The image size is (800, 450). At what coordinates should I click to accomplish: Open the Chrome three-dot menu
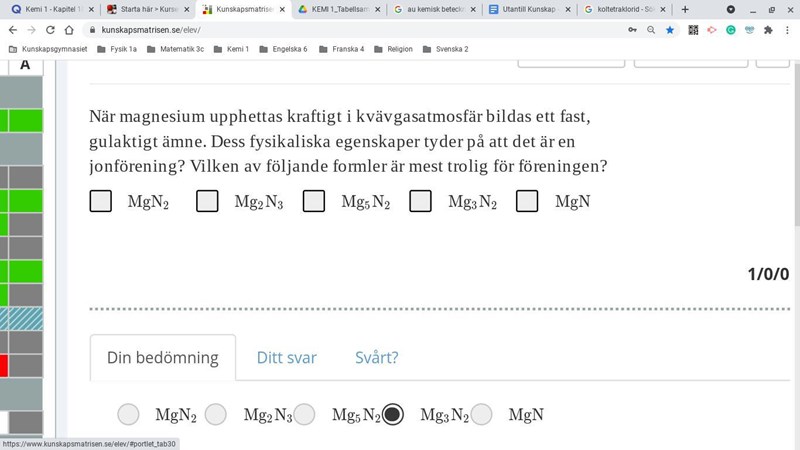tap(787, 30)
